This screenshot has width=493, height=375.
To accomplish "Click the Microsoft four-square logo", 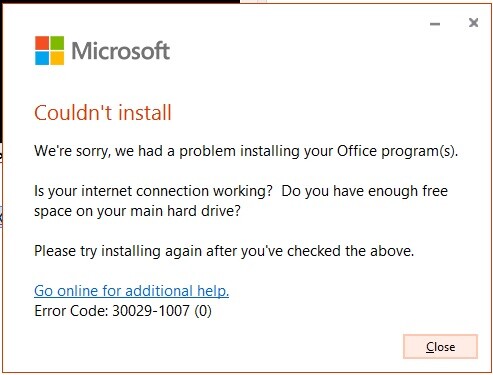I will click(x=49, y=50).
